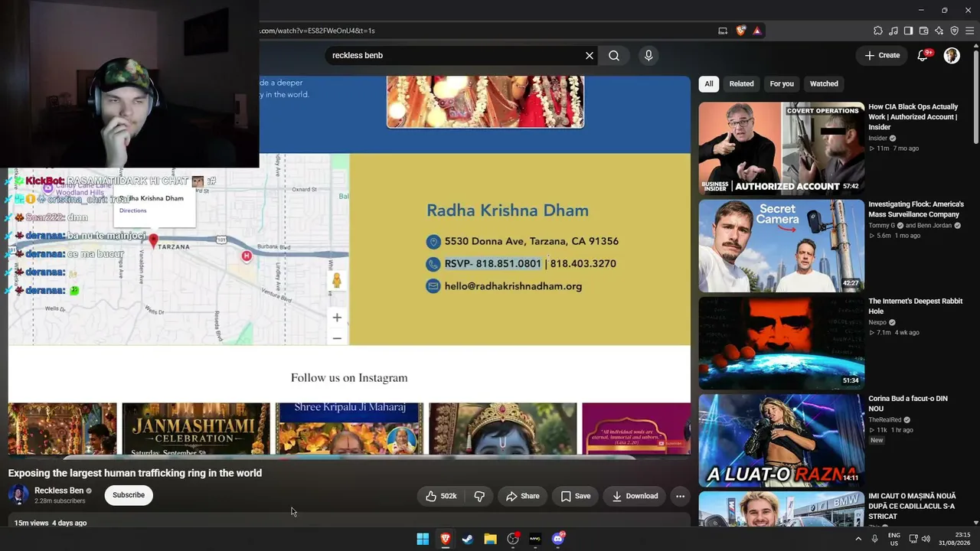This screenshot has width=980, height=551.
Task: Open the circular app with red badge in taskbar
Action: click(x=513, y=539)
